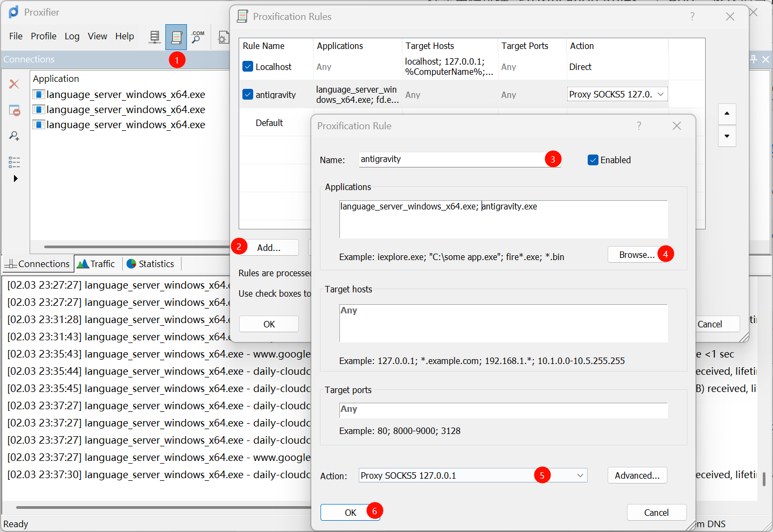Viewport: 773px width, 532px height.
Task: Click the red X icon in Connections sidebar
Action: pyautogui.click(x=15, y=84)
